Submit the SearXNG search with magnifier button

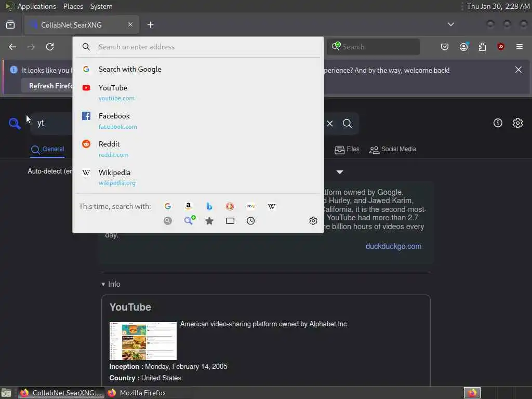[347, 124]
